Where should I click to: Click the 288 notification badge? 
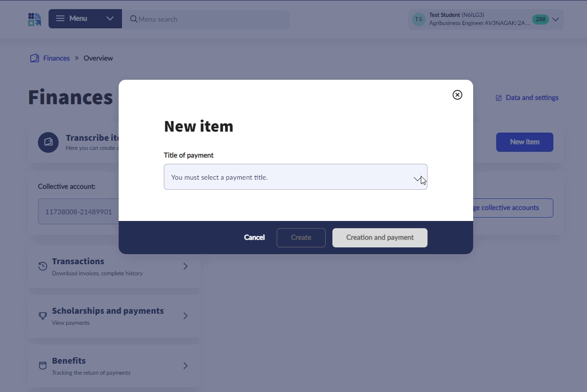point(540,20)
